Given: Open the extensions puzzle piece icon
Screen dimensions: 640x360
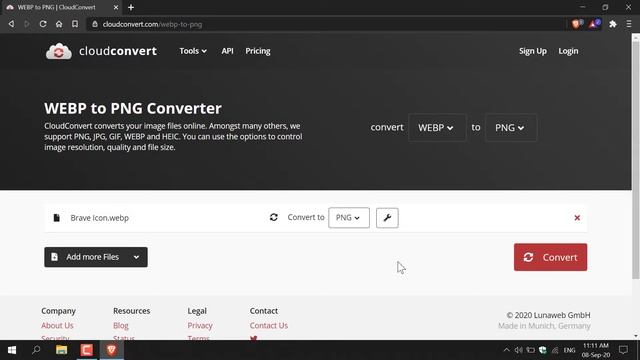Looking at the screenshot, I should coord(613,24).
